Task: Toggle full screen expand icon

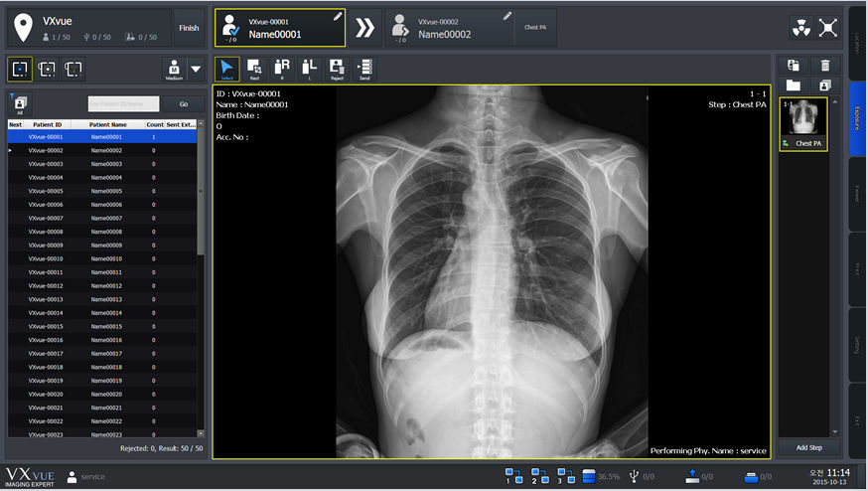Action: 827,28
